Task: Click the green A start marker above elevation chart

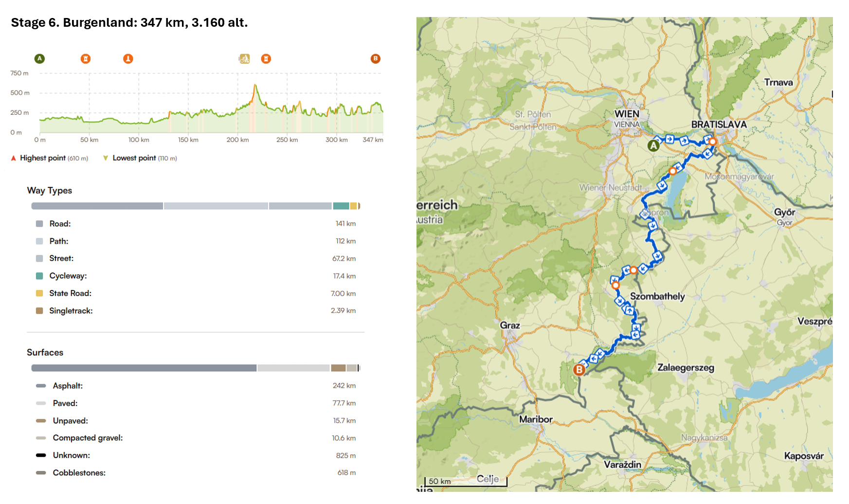Action: 39,59
